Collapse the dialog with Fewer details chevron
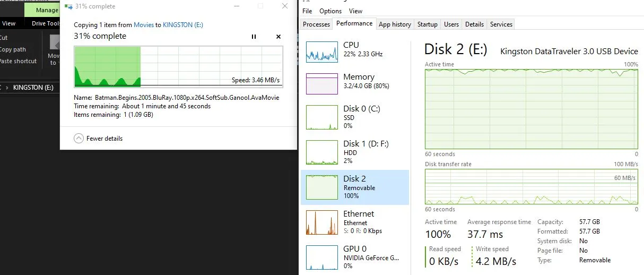 click(x=79, y=139)
